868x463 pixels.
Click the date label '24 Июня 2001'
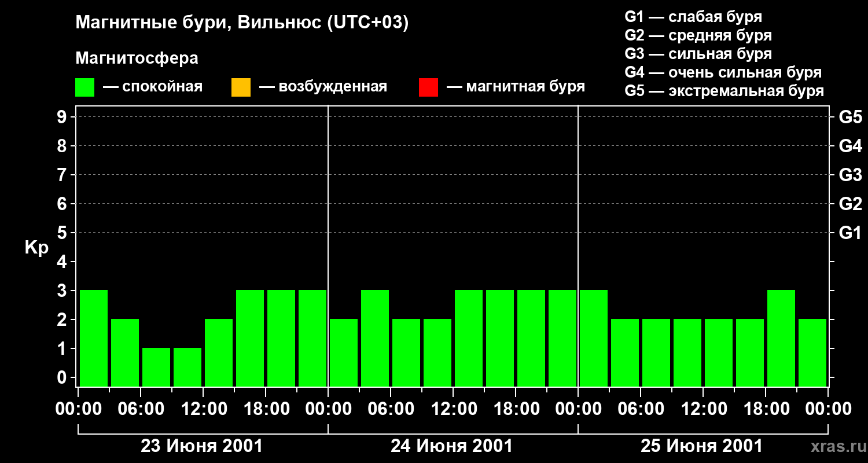[452, 446]
